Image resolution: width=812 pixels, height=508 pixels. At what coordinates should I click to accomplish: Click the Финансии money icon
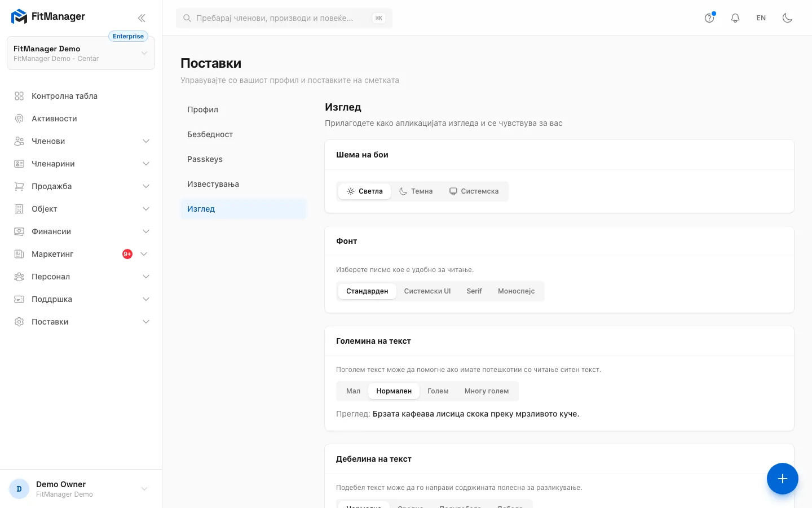[x=19, y=231]
